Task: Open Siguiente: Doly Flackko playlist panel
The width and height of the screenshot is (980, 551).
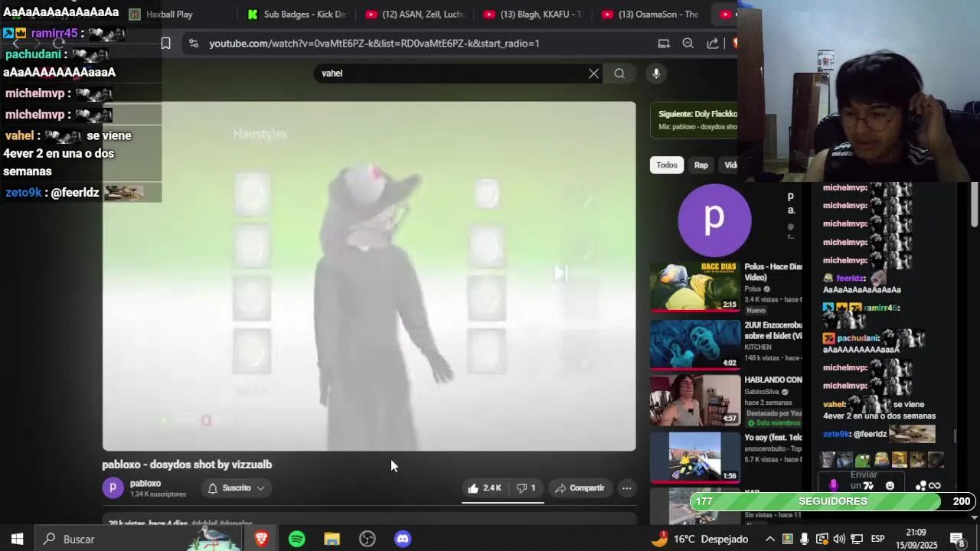Action: pyautogui.click(x=694, y=120)
